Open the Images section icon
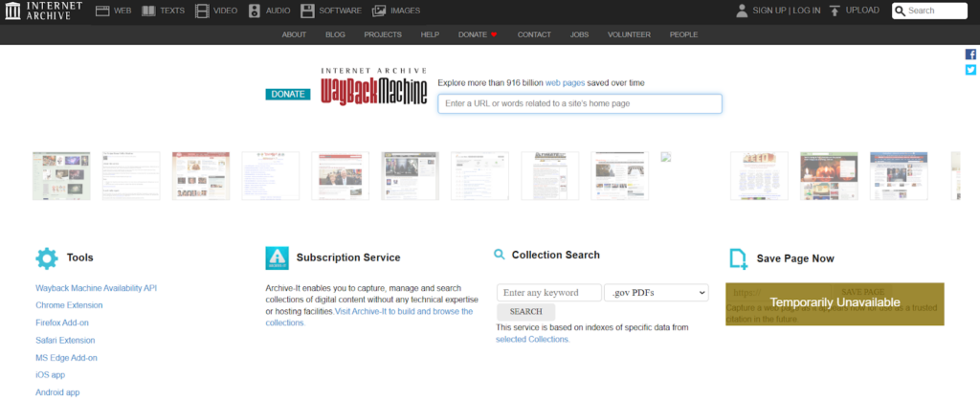This screenshot has width=980, height=402. coord(379,11)
